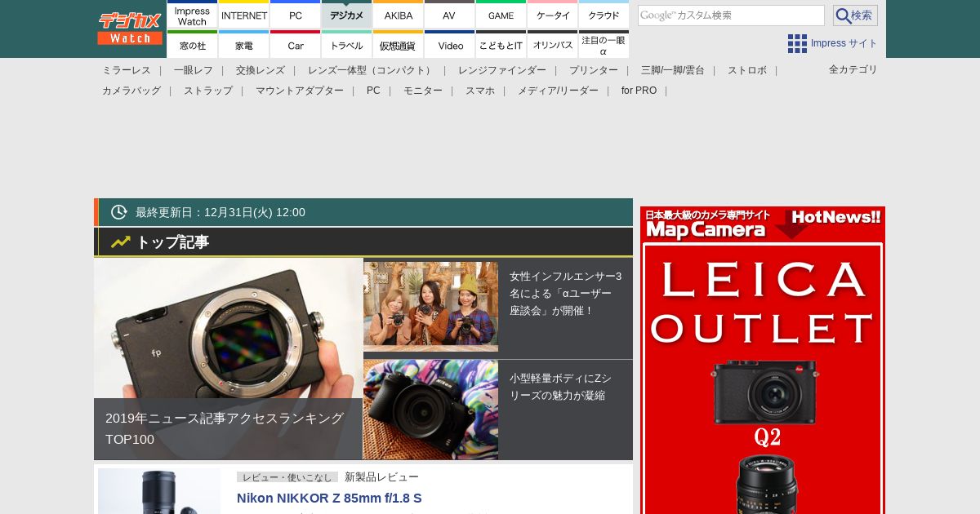Click the レビュー・使いこなし category tag

[287, 477]
